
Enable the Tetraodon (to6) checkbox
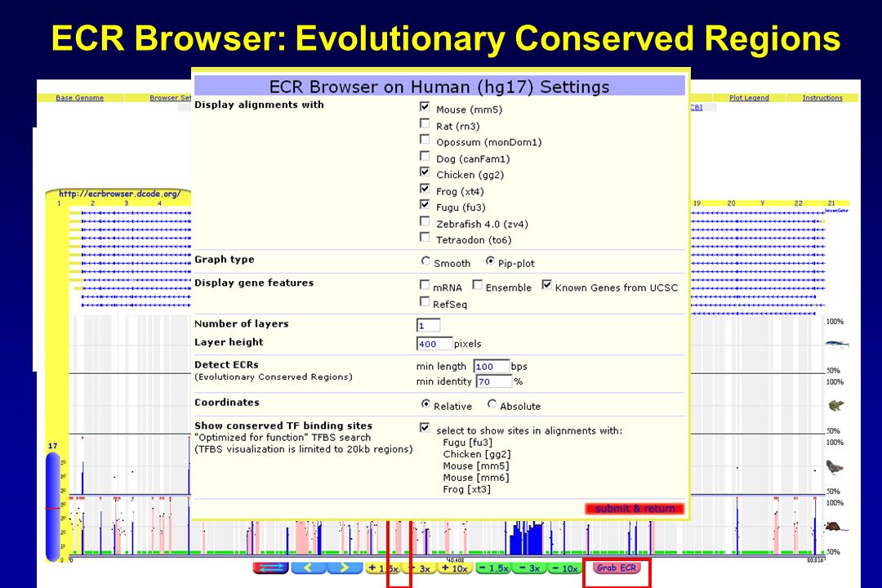pyautogui.click(x=425, y=238)
